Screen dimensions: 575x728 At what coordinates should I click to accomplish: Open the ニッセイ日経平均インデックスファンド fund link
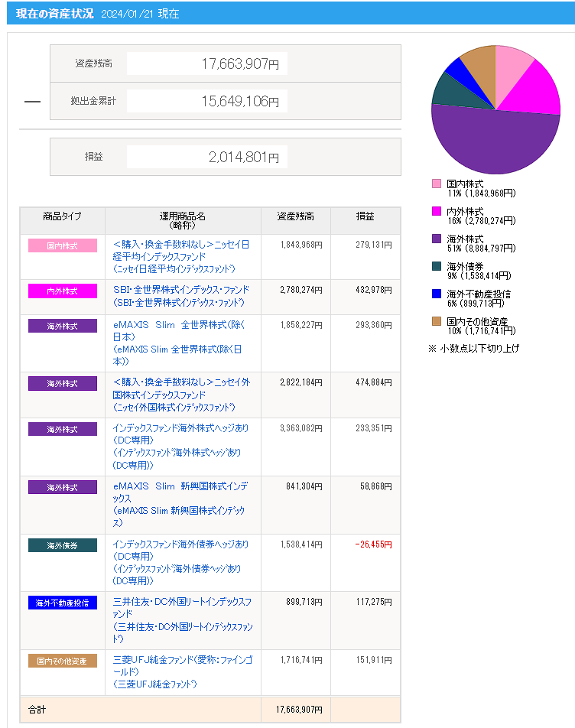tap(181, 250)
